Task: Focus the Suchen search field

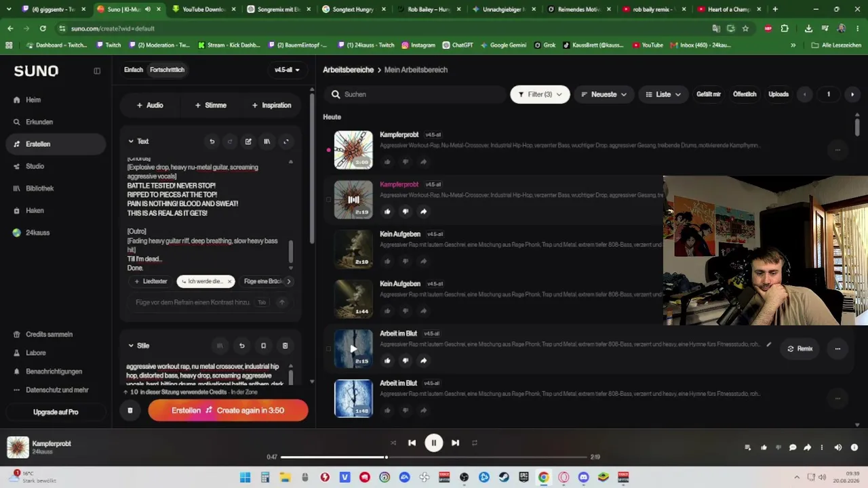Action: [x=415, y=94]
